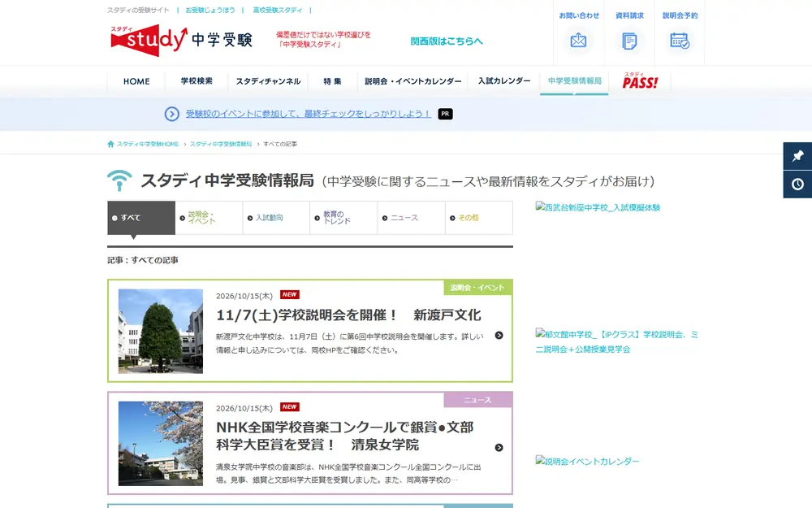Open 入試カレンダー navigation item
The width and height of the screenshot is (812, 508).
[504, 80]
